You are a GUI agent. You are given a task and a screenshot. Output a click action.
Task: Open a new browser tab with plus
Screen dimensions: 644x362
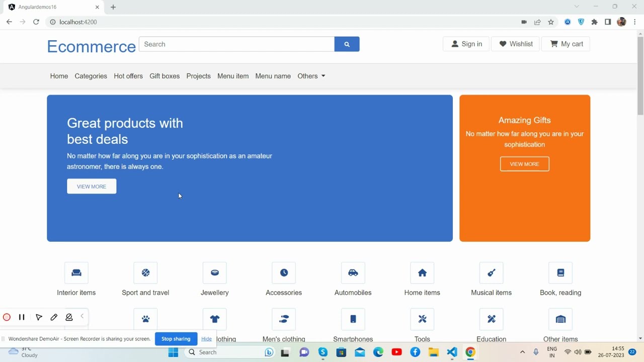tap(113, 7)
